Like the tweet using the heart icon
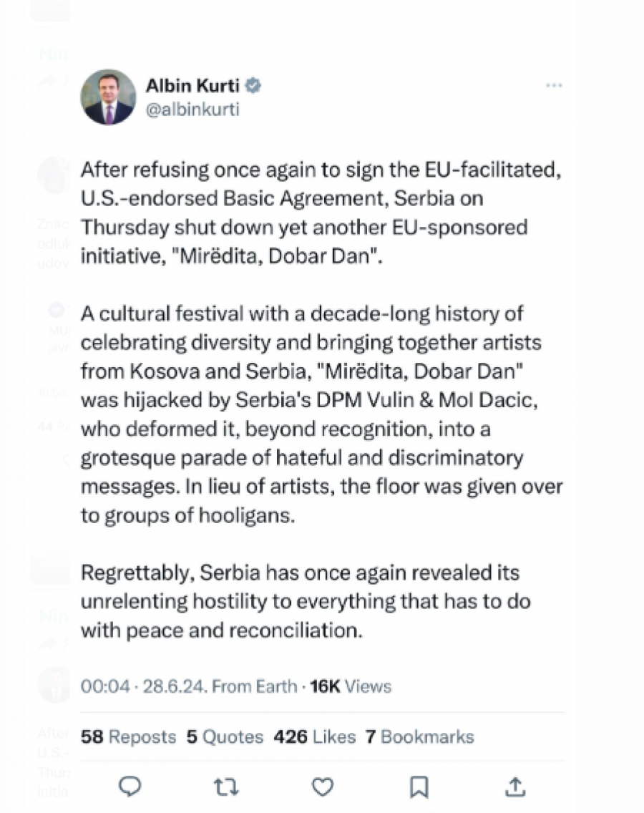This screenshot has height=813, width=644. (x=322, y=787)
